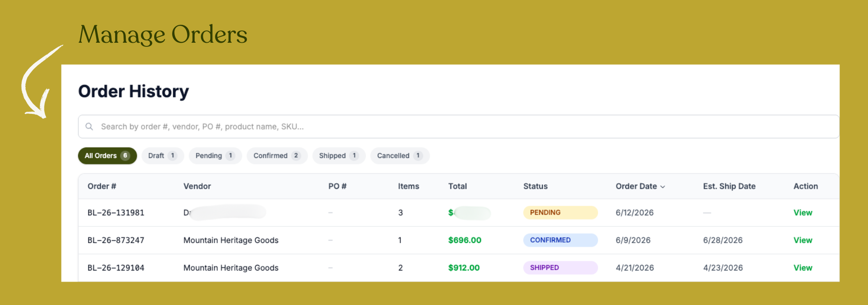This screenshot has width=868, height=305.
Task: Select order number BL-26-131981
Action: (x=116, y=213)
